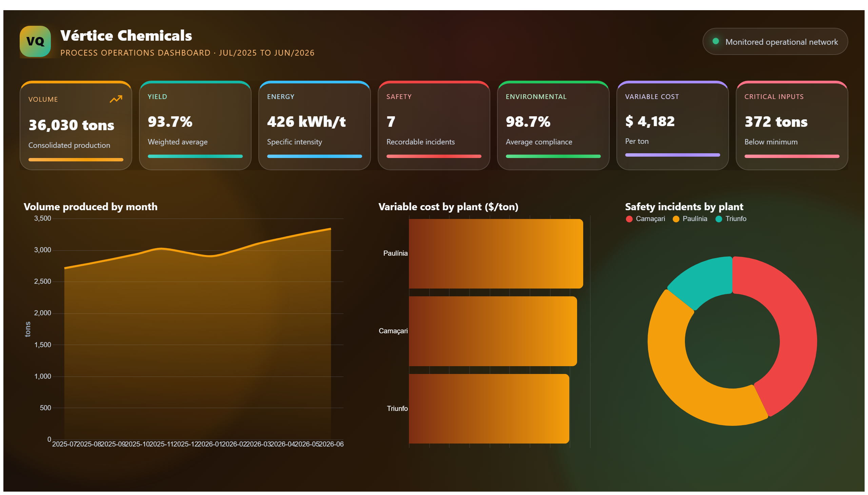Click the Camaçari variable cost bar
868x495 pixels.
coord(493,331)
